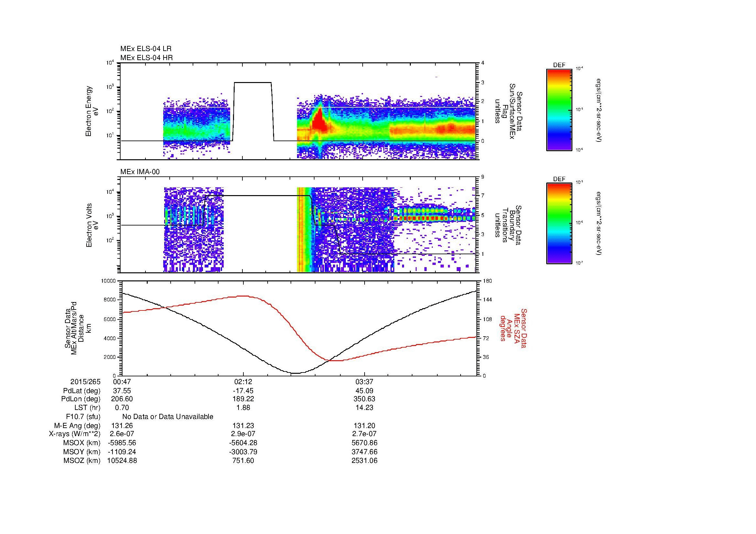Click the MSOX value '-5985.56'
Viewport: 756px width, 534px height.
tap(122, 443)
